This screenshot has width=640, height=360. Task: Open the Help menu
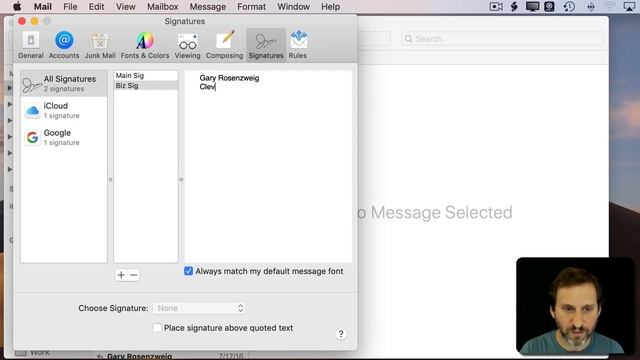coord(330,7)
